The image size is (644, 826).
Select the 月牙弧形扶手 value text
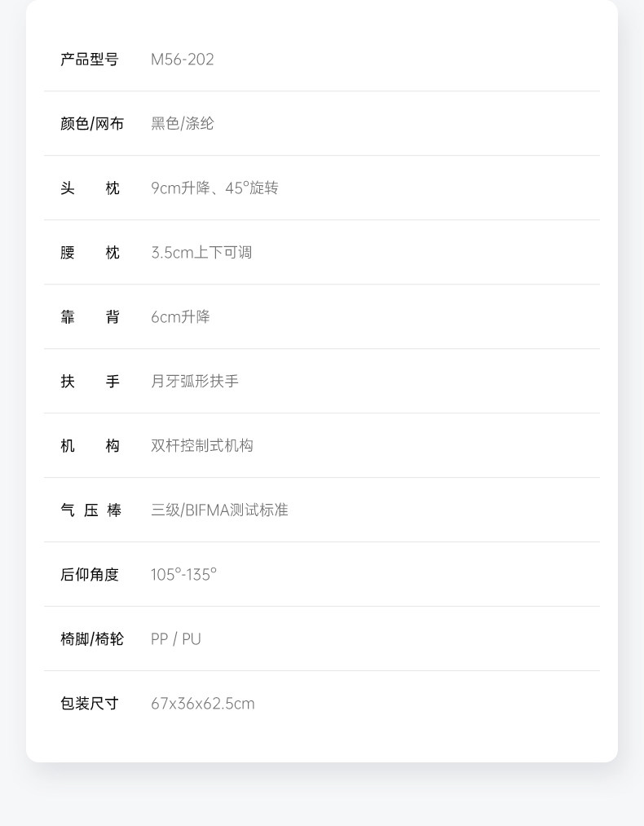point(195,382)
